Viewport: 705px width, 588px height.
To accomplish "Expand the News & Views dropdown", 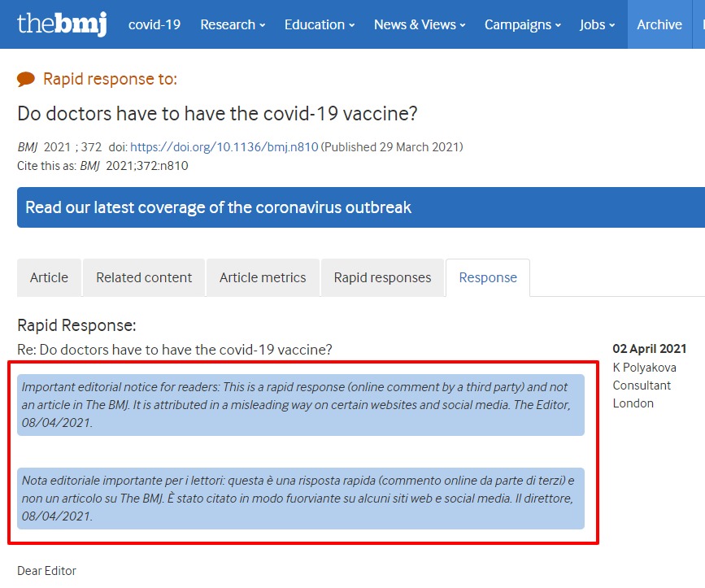I will coord(420,24).
